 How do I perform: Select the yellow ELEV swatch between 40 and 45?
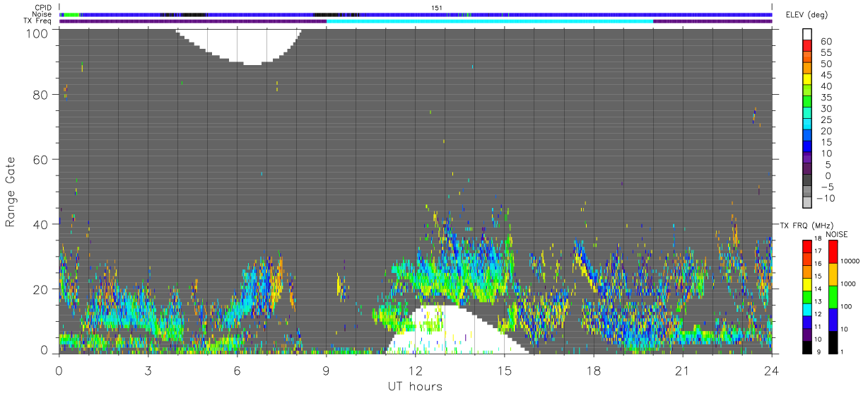[807, 80]
